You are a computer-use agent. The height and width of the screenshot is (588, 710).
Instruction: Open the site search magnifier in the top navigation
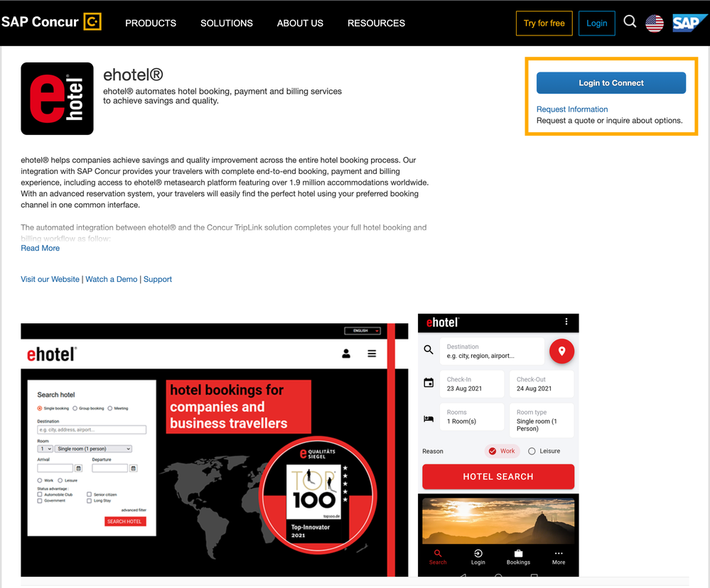click(630, 22)
